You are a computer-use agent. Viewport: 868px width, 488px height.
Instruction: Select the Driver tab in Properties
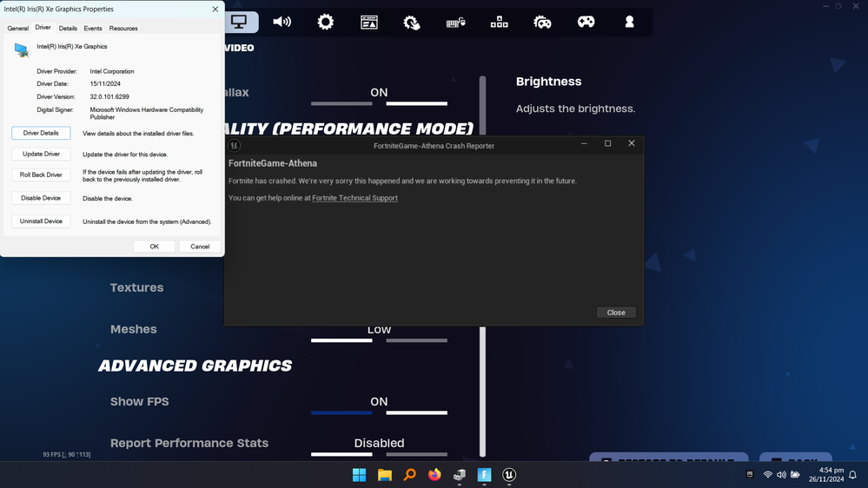tap(43, 27)
